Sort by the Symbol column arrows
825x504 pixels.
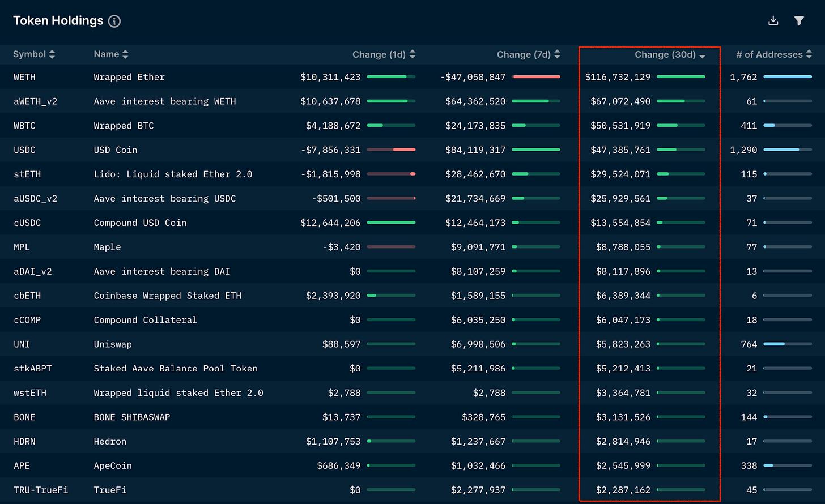[x=52, y=54]
